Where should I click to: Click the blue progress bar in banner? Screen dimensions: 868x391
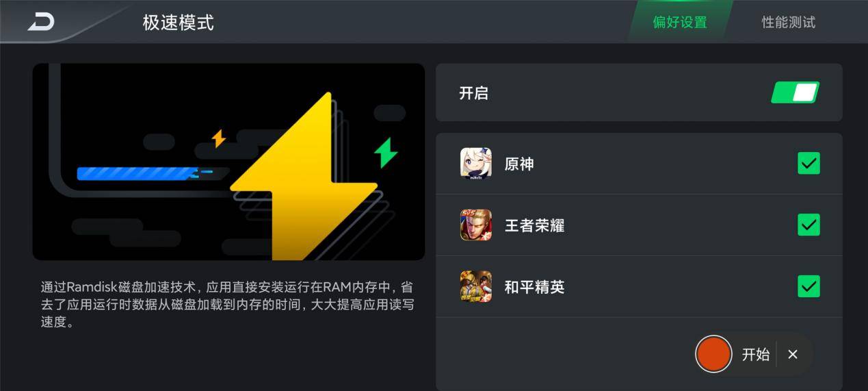click(x=137, y=173)
